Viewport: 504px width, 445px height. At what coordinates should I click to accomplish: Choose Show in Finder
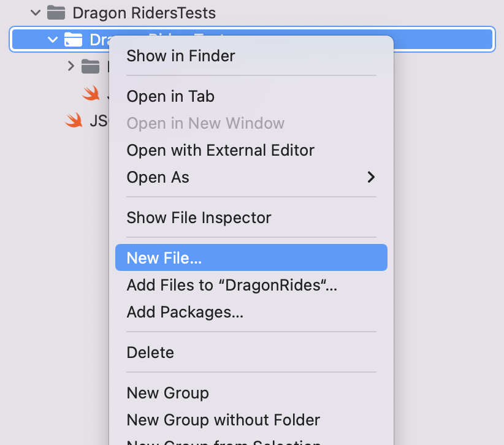181,56
